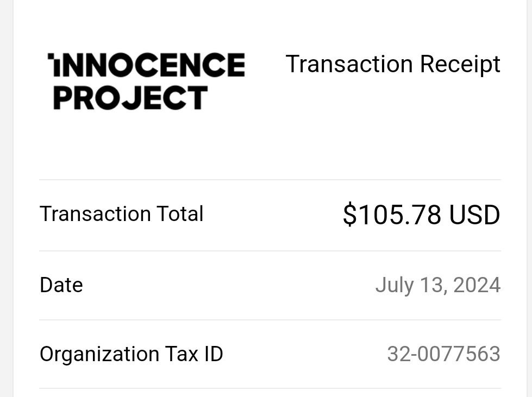Click the small square mark on the logo's I
Image resolution: width=532 pixels, height=397 pixels.
coord(51,55)
